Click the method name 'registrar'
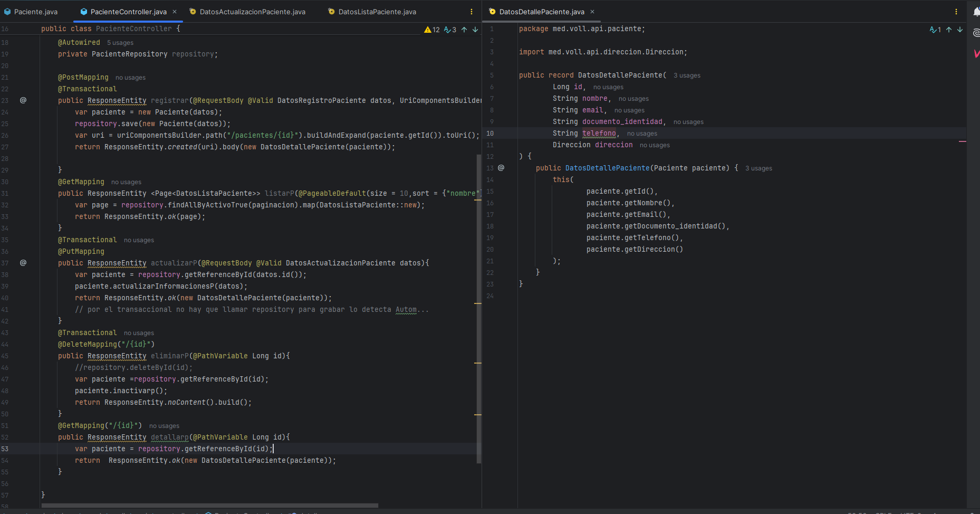This screenshot has height=514, width=980. [170, 100]
